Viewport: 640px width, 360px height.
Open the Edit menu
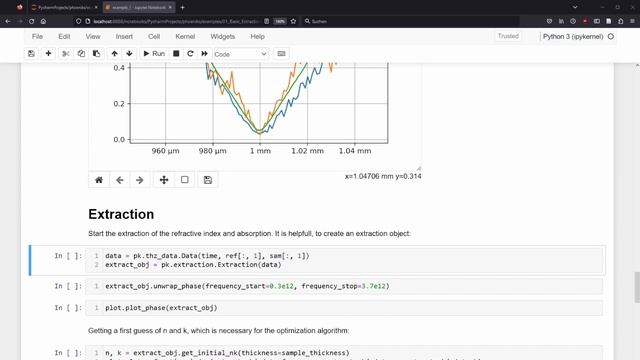click(64, 36)
